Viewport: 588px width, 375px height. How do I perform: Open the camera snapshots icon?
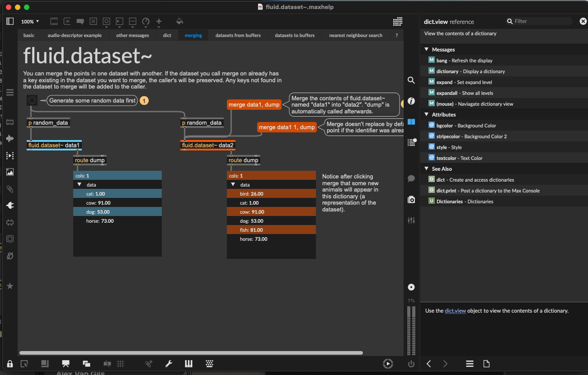point(411,199)
